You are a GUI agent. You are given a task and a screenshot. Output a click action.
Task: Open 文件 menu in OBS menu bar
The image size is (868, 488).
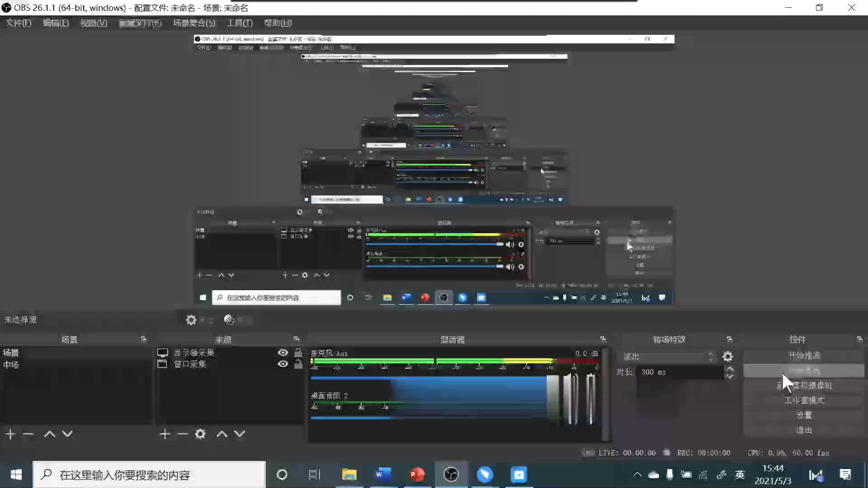coord(17,23)
